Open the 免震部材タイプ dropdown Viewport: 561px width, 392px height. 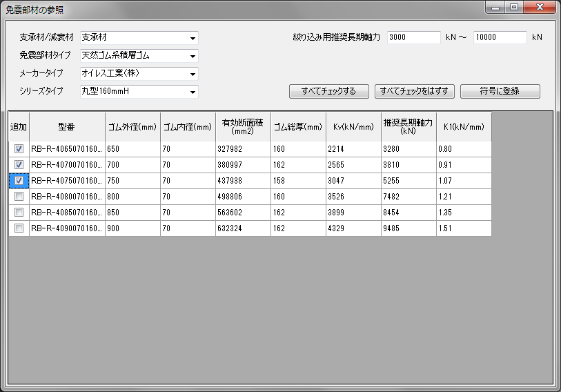[139, 55]
